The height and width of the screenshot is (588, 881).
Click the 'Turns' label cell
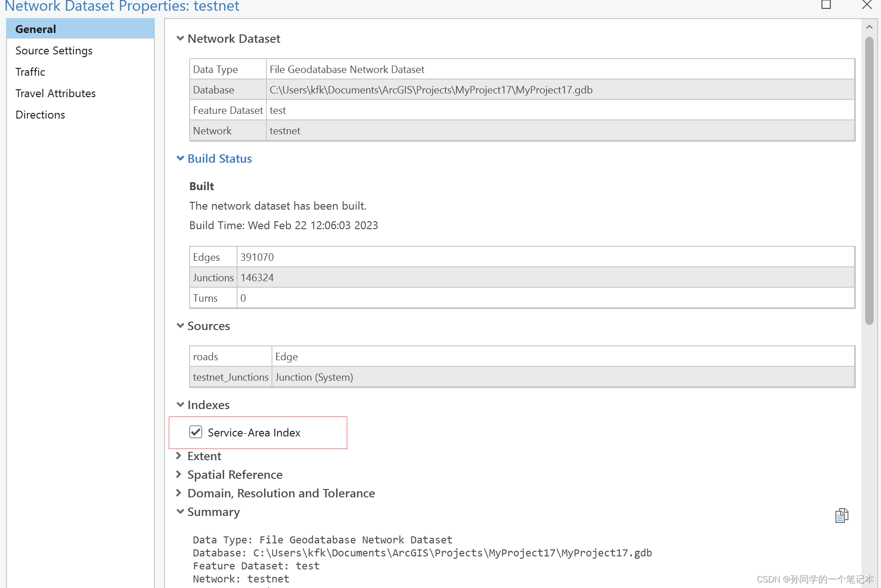point(213,298)
